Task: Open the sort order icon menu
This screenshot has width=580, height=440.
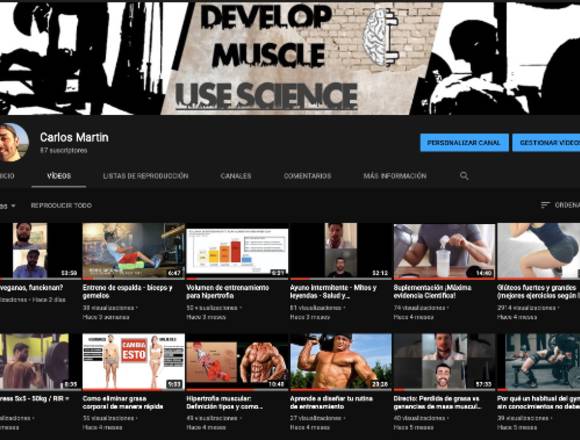Action: coord(545,205)
